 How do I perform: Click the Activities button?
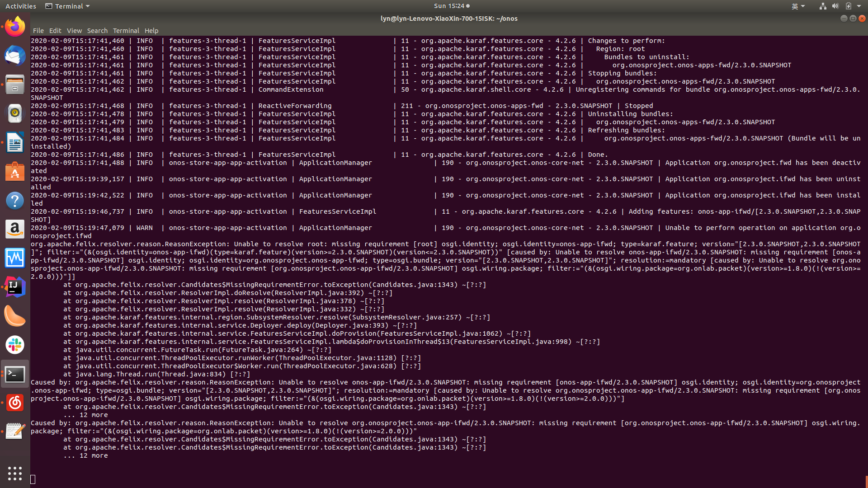tap(21, 6)
